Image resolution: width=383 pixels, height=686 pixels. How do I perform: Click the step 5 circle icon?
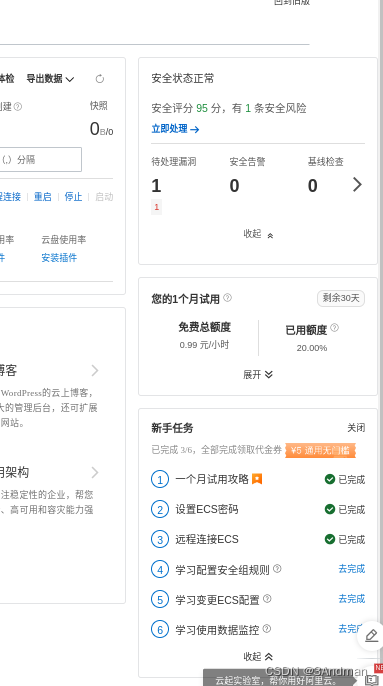coord(160,599)
